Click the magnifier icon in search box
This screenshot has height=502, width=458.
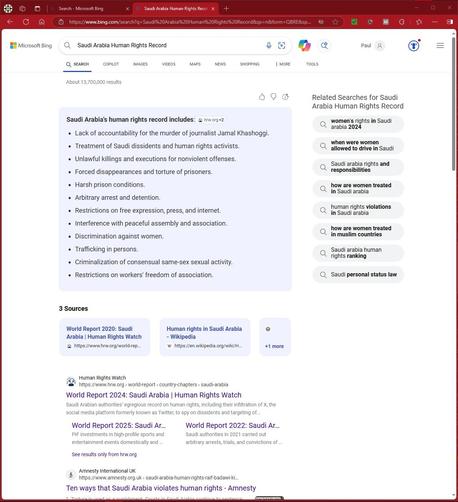tap(67, 45)
